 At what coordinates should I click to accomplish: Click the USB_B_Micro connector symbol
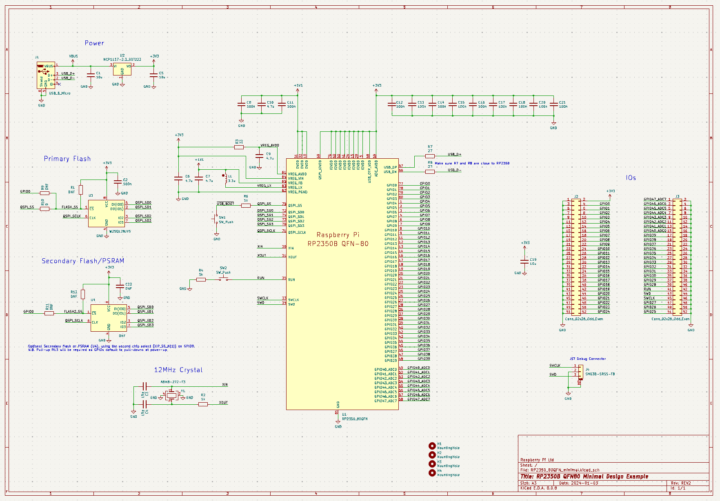[43, 75]
